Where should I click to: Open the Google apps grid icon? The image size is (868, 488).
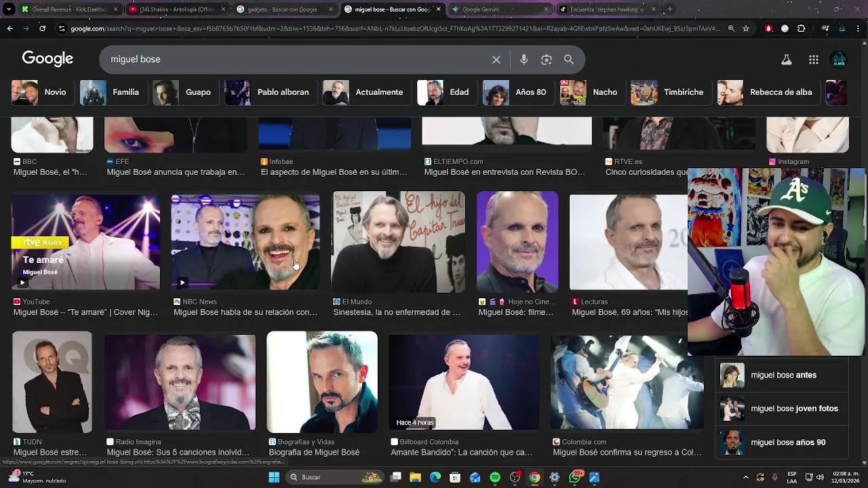coord(814,60)
